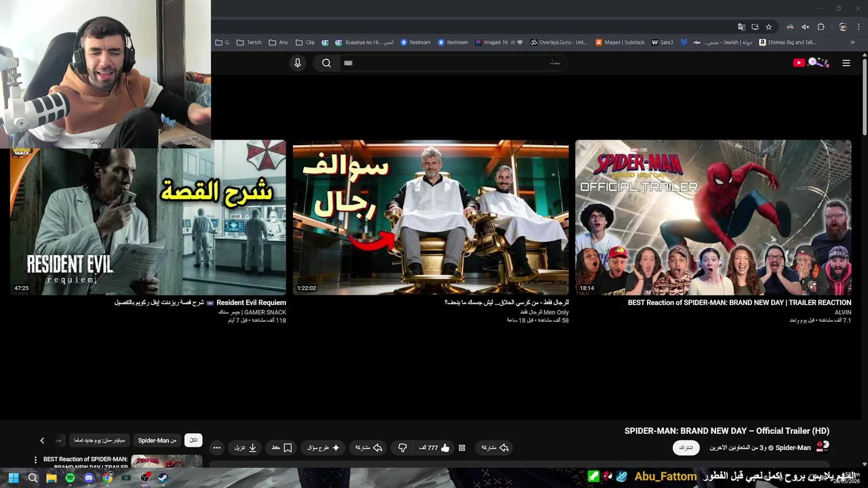Open the Restream bookmark next to Imajed 1K
Image resolution: width=868 pixels, height=488 pixels.
pos(453,42)
